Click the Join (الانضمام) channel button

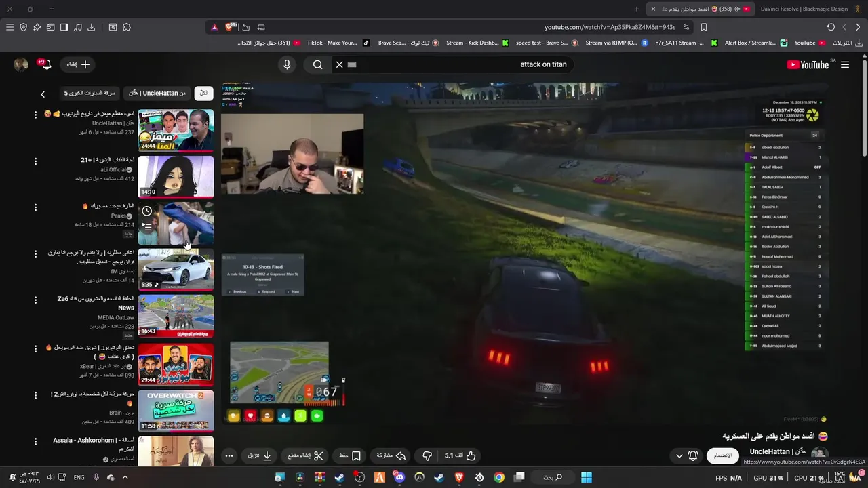pos(723,455)
